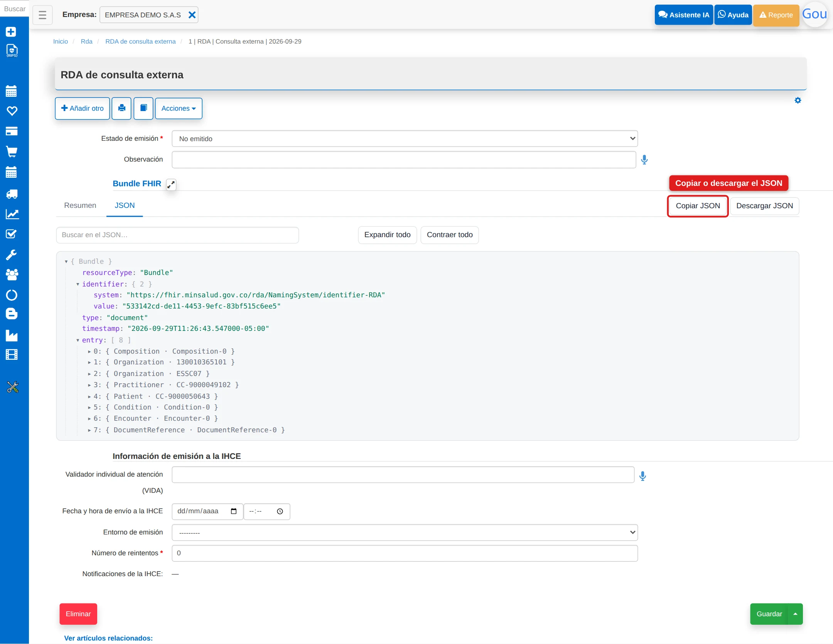Go to Rda breadcrumb link
Image resolution: width=833 pixels, height=644 pixels.
pos(86,41)
